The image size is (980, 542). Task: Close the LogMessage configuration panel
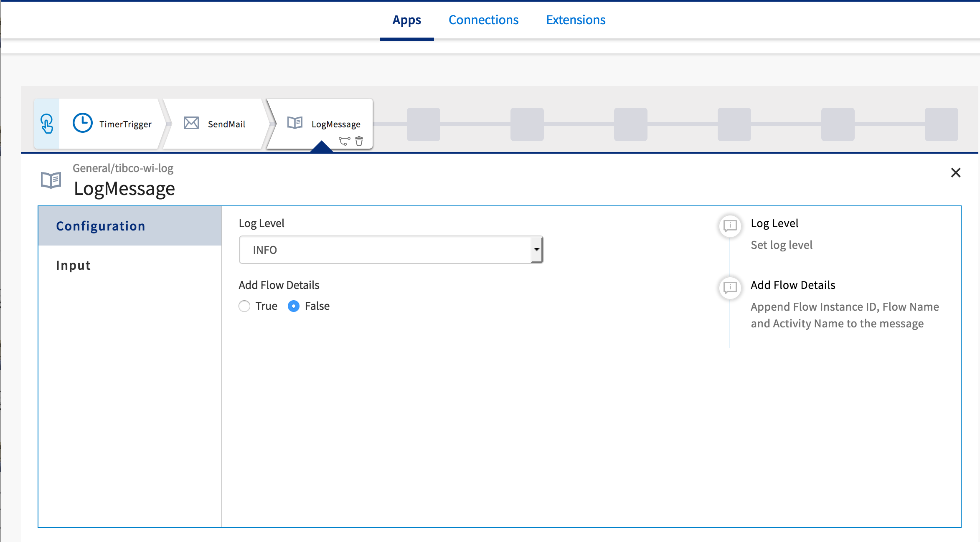coord(955,172)
